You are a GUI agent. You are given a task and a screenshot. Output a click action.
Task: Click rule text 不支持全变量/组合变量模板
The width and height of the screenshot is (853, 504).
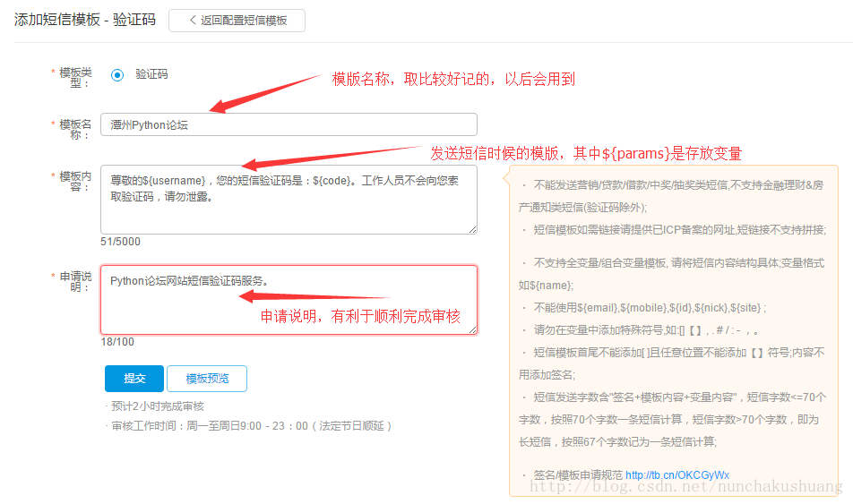[x=671, y=274]
